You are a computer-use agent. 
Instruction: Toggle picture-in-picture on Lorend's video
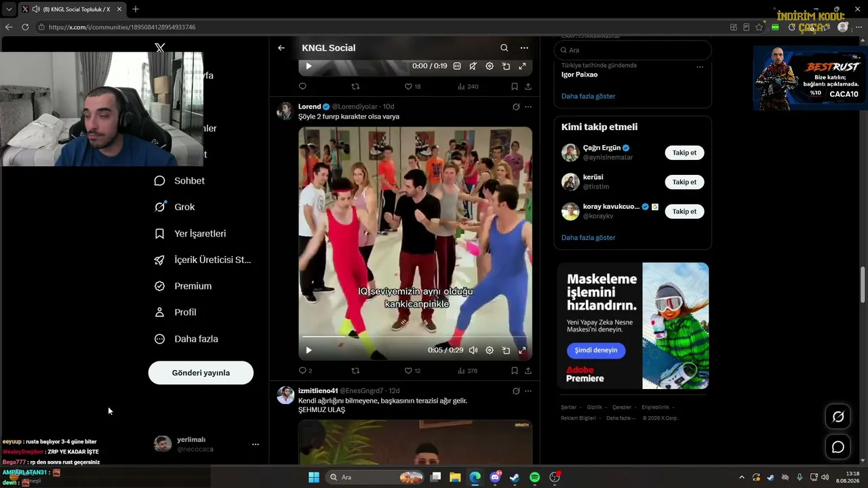click(x=506, y=350)
